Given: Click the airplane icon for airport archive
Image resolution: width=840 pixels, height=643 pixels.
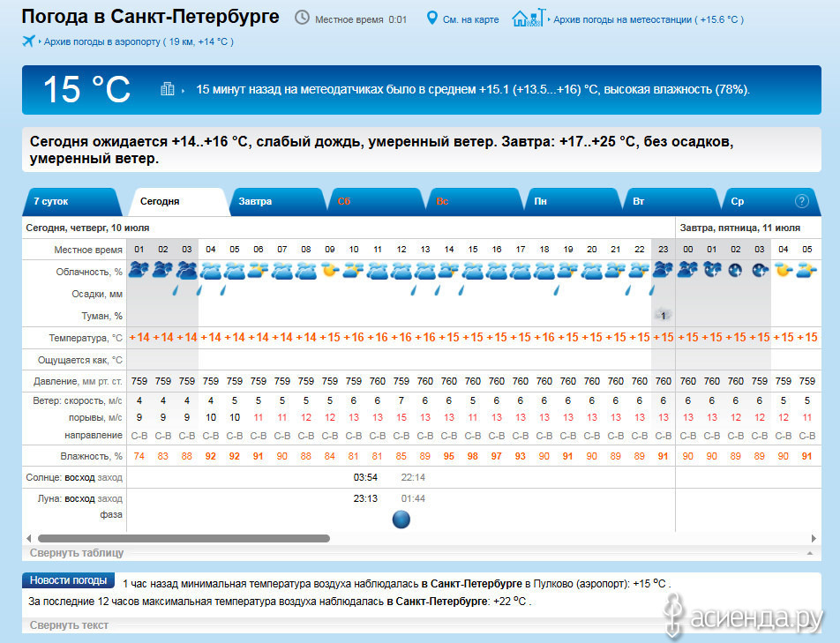Looking at the screenshot, I should coord(28,41).
